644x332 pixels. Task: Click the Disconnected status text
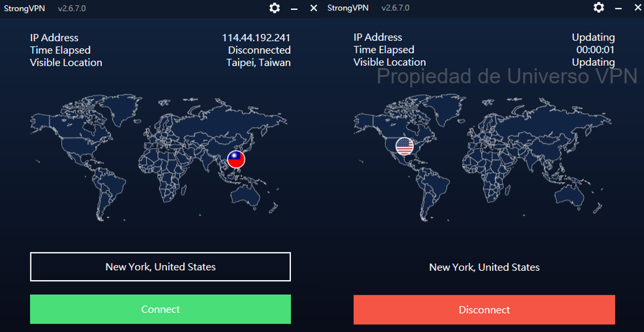[259, 50]
